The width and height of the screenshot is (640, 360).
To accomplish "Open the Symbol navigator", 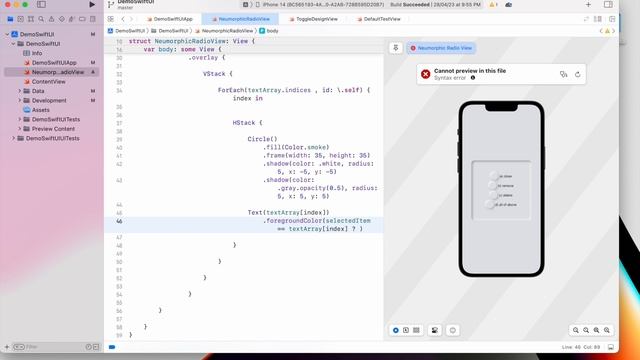I will [x=31, y=19].
